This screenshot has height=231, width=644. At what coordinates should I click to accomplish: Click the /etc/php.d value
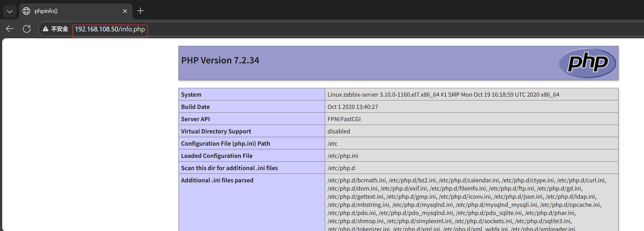(341, 168)
